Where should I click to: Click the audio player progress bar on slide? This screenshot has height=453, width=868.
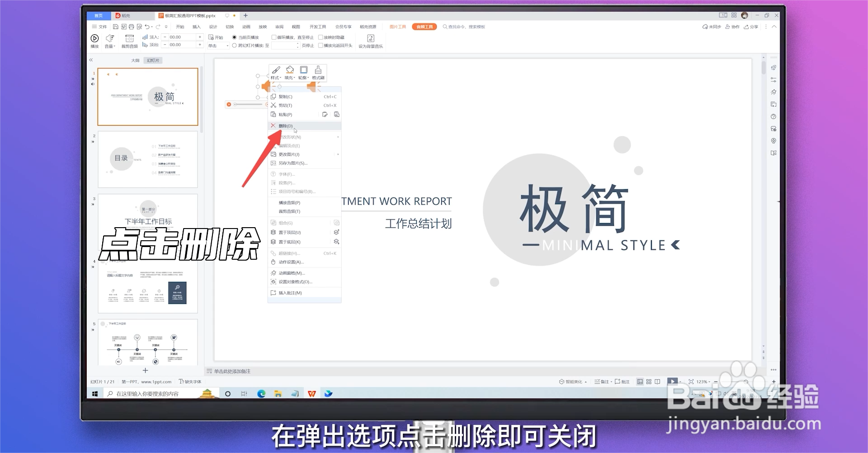(x=248, y=104)
